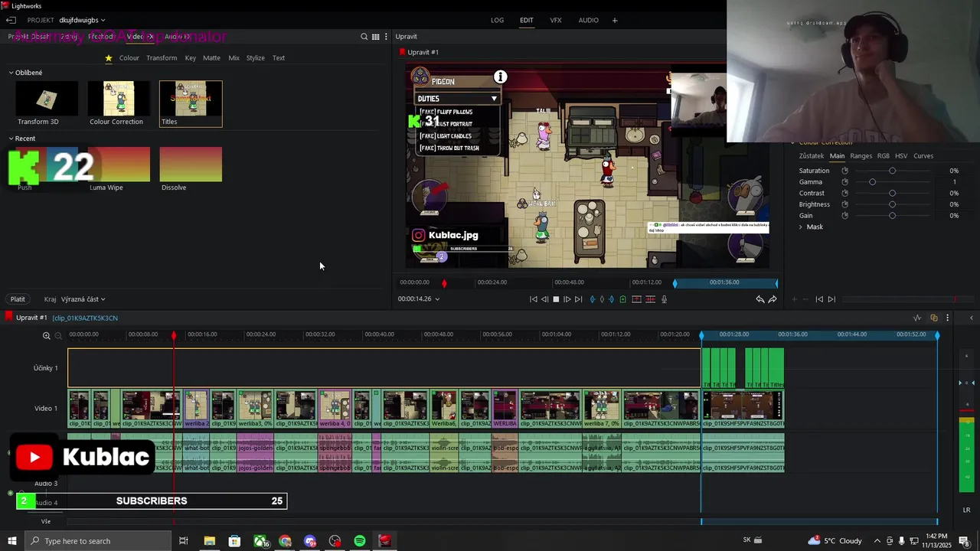
Task: Collapse side panel with chevron arrow
Action: coord(971,318)
